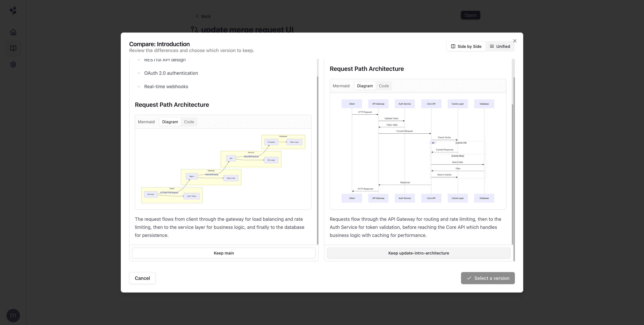Switch to Side by Side view
Viewport: 644px width, 325px height.
point(466,46)
